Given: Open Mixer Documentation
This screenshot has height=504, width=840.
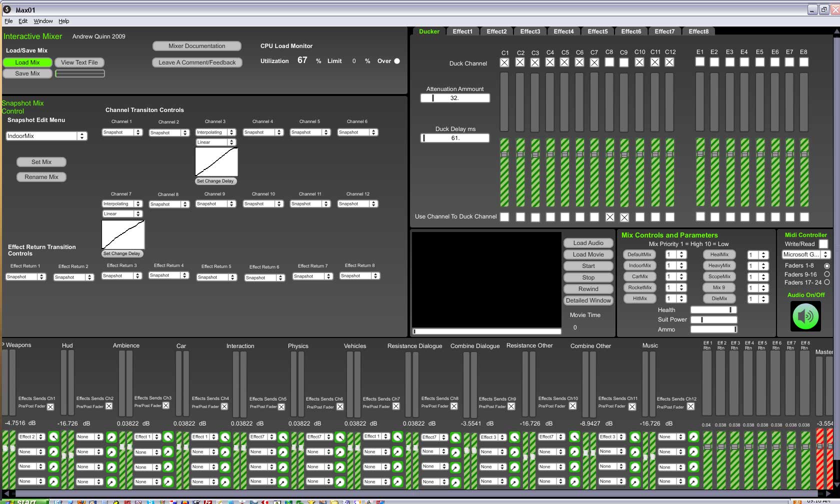Looking at the screenshot, I should coord(197,46).
